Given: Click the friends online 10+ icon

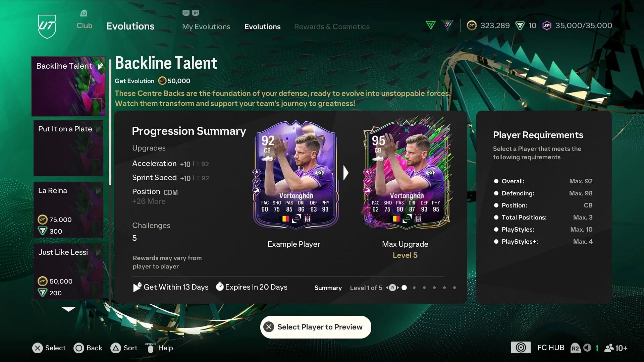Looking at the screenshot, I should click(x=616, y=348).
